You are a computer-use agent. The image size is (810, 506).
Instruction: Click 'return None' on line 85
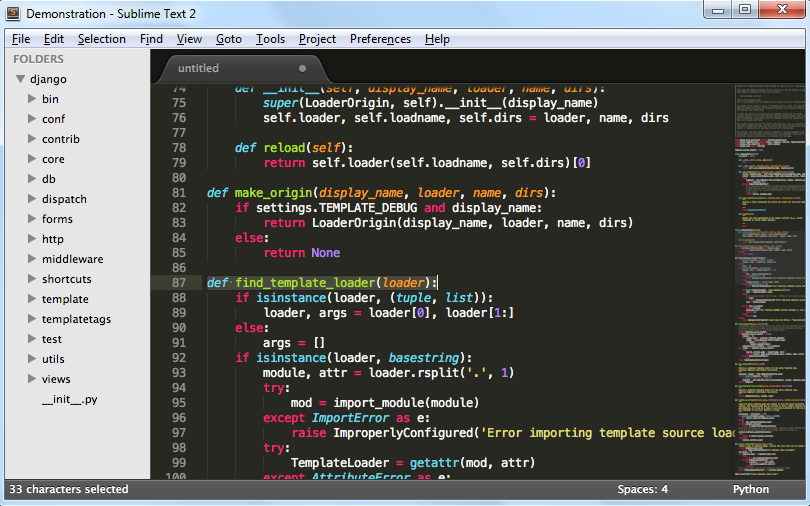302,253
